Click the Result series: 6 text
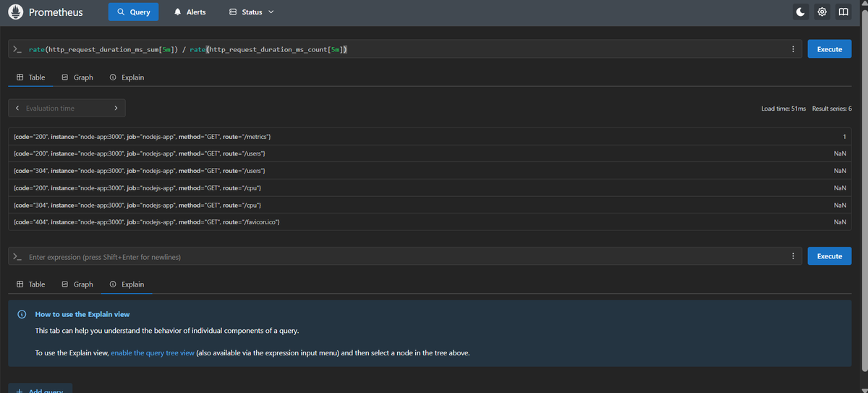This screenshot has height=393, width=868. pos(832,109)
